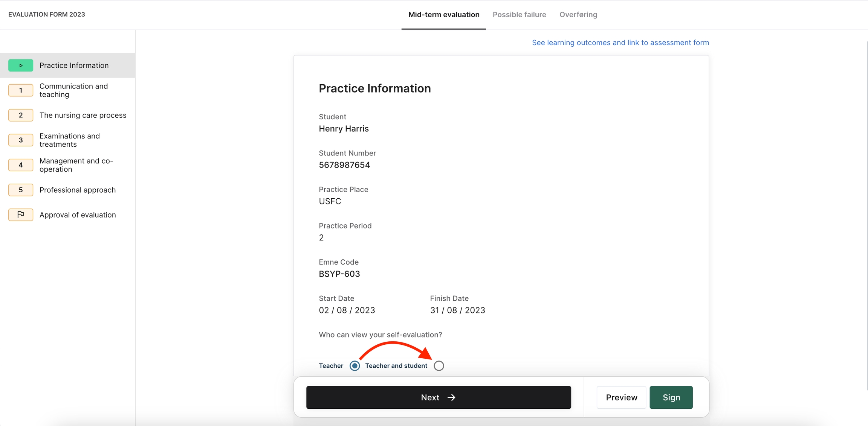Image resolution: width=868 pixels, height=426 pixels.
Task: Open learning outcomes assessment form link
Action: pos(620,43)
